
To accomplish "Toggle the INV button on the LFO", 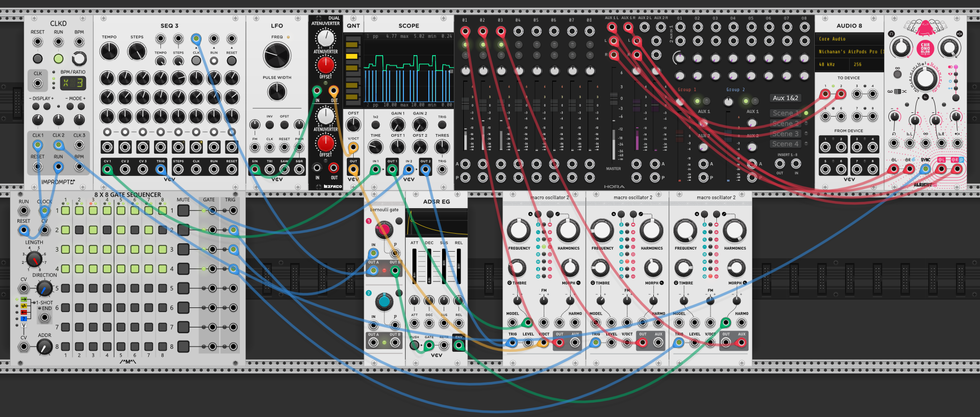I will point(269,125).
